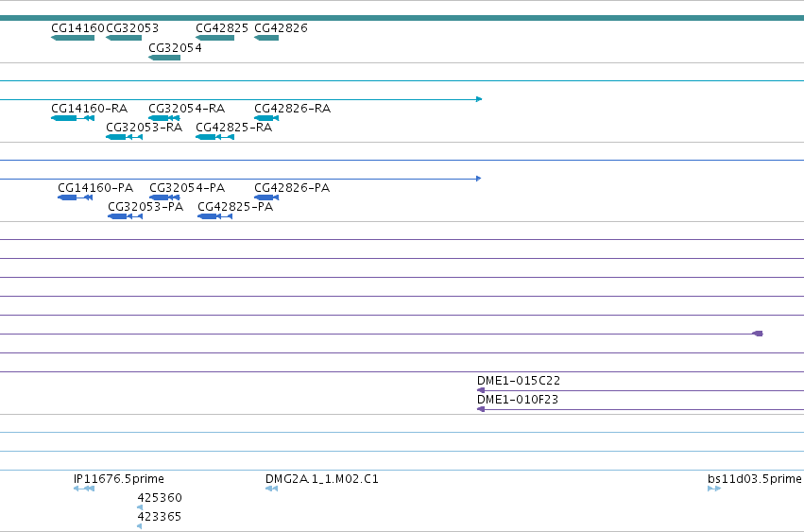
Task: Select transcript glyph CG42826-RA
Action: click(266, 118)
